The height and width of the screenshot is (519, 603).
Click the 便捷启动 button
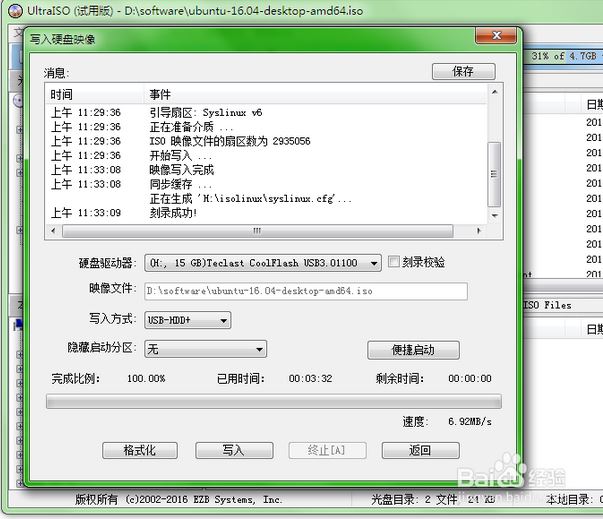[413, 350]
